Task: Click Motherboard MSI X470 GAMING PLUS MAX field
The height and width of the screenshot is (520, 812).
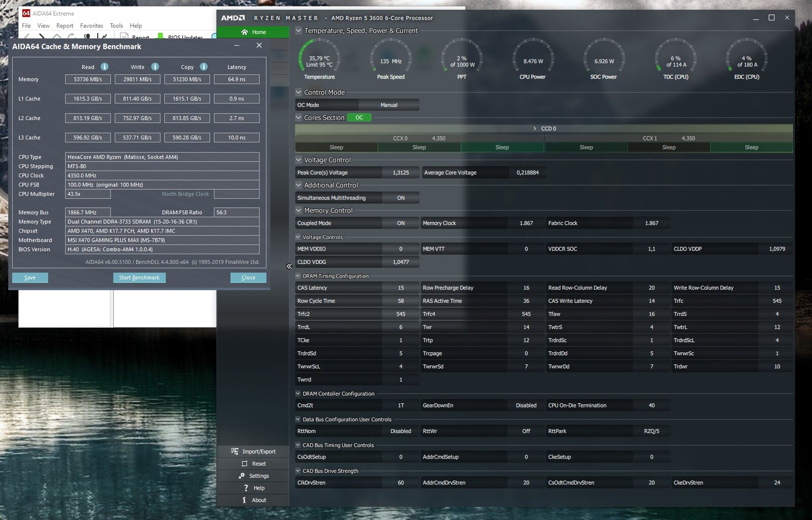Action: (x=162, y=240)
